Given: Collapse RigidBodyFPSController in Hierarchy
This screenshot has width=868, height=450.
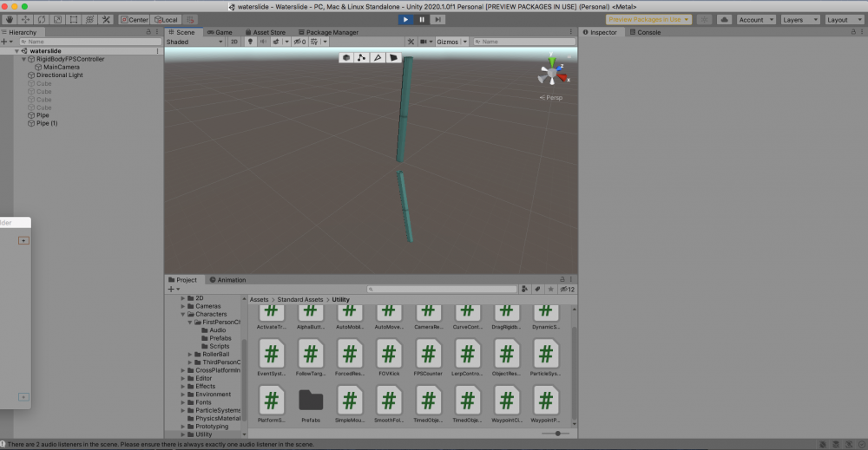Looking at the screenshot, I should pos(23,59).
